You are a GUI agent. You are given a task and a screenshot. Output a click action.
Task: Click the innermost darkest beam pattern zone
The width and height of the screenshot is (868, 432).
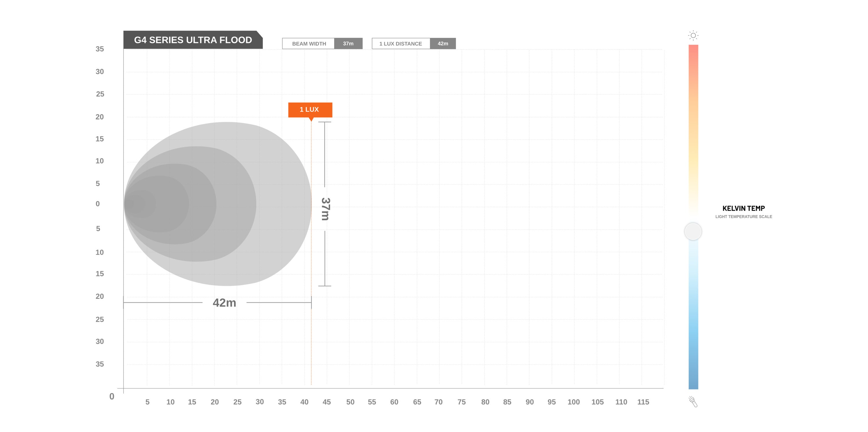(129, 204)
